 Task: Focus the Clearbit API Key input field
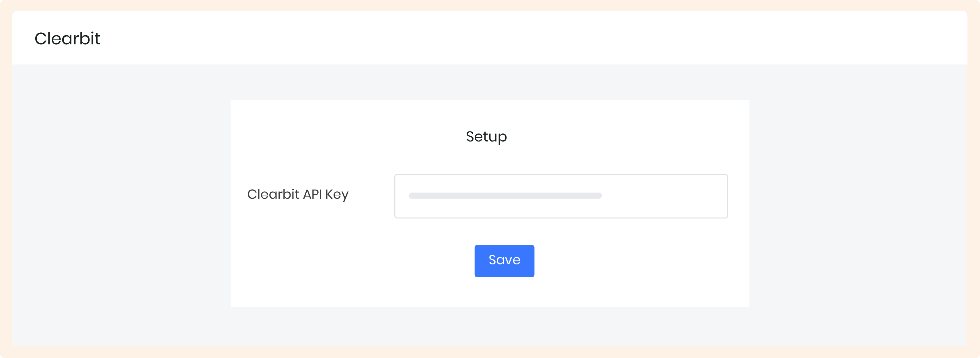tap(561, 196)
